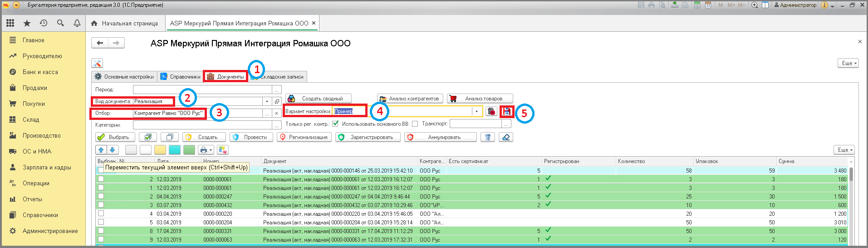Open the Отбор ellipsis selector
Image resolution: width=868 pixels, height=248 pixels.
pyautogui.click(x=267, y=113)
